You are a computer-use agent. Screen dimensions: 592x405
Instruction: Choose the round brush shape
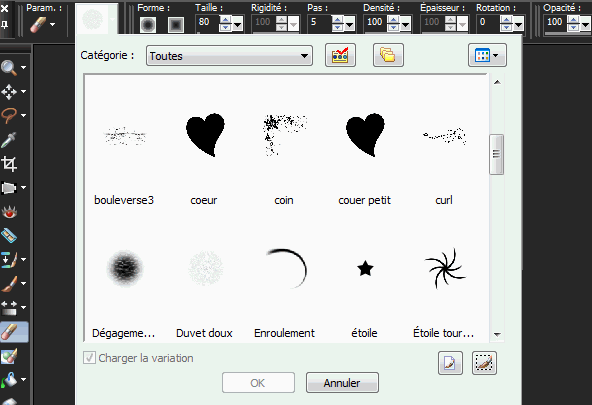(148, 25)
